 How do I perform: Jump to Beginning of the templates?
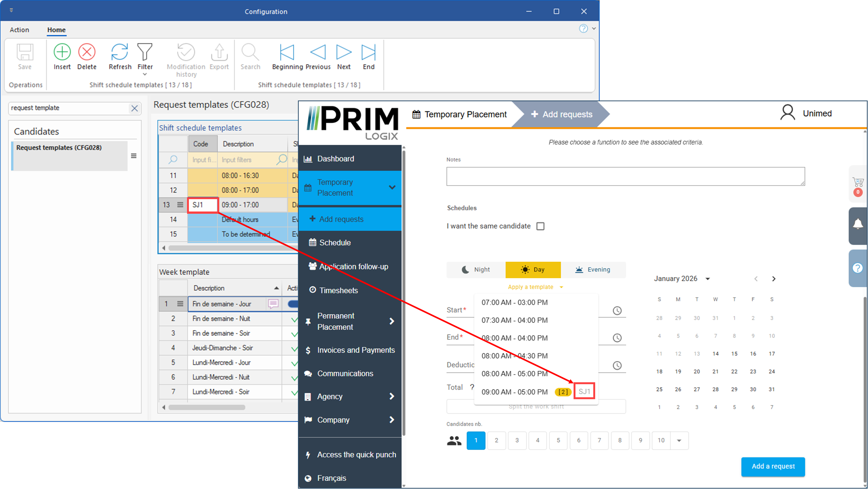(287, 52)
